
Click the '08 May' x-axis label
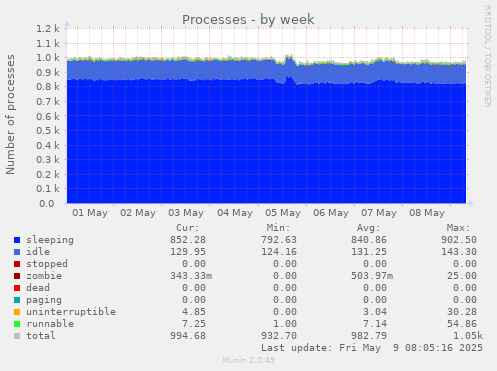(427, 213)
